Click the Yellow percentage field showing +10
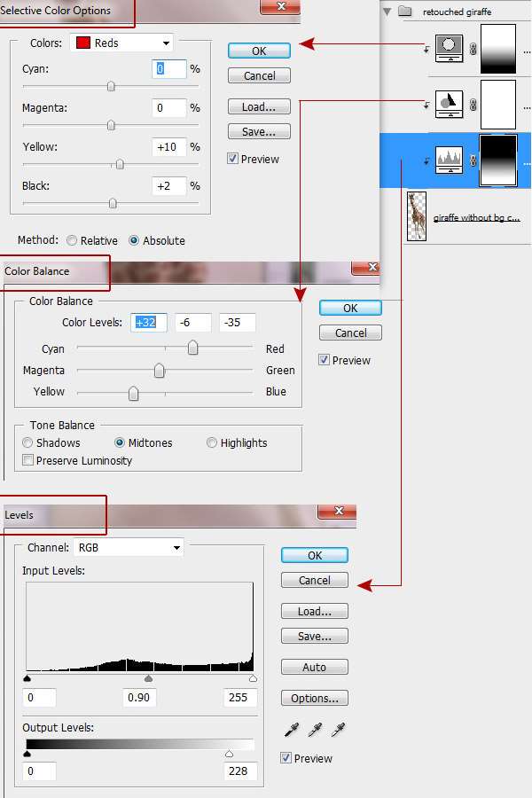Viewport: 532px width, 798px height. tap(168, 147)
